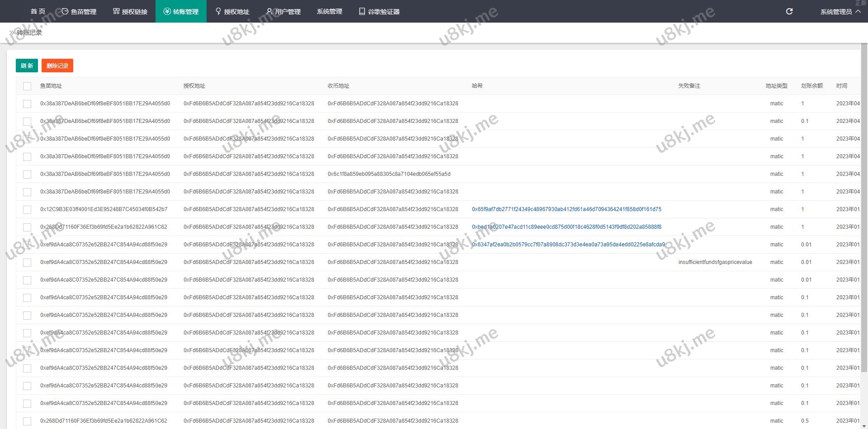The height and width of the screenshot is (429, 868).
Task: Go to the 首页 home tab
Action: 38,11
